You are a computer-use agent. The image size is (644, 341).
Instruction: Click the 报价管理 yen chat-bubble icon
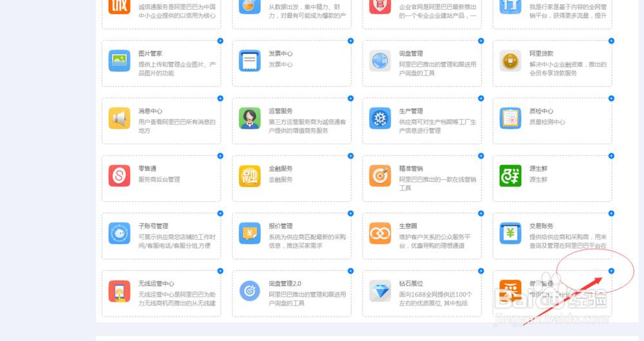pos(250,233)
